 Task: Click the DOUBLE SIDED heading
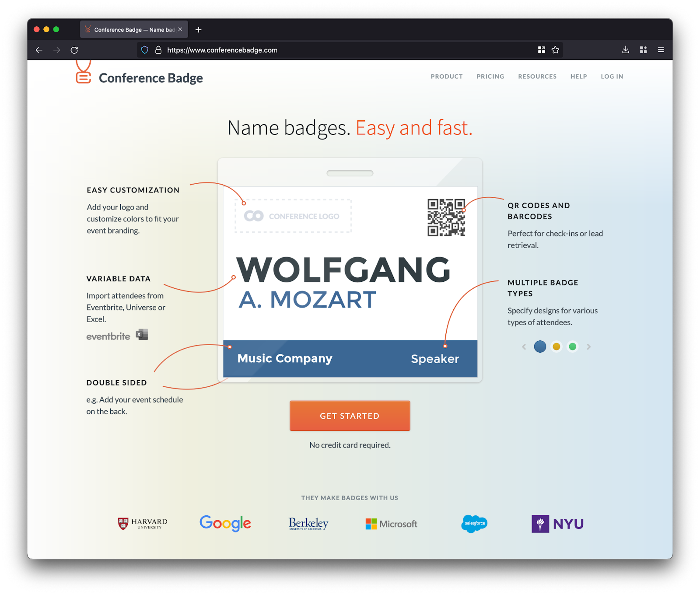(x=117, y=383)
